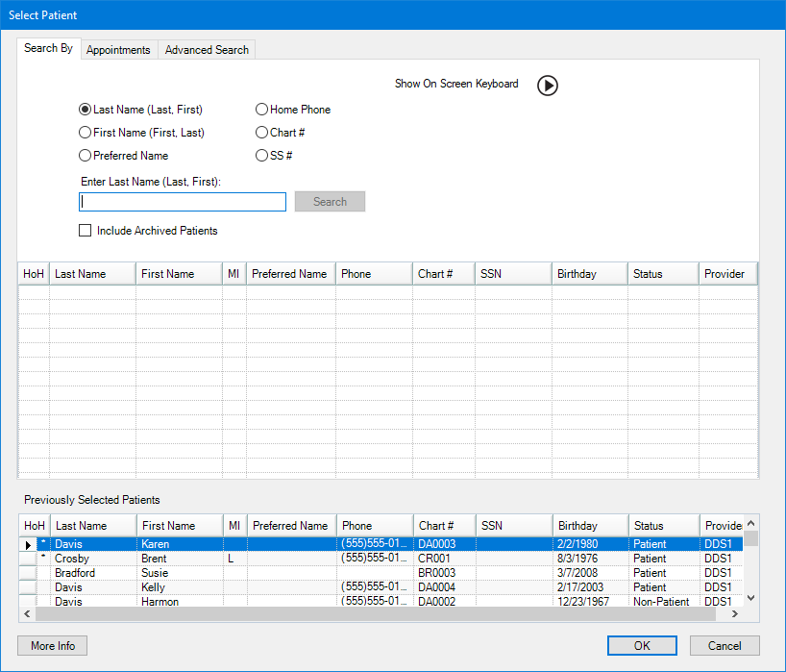
Task: Confirm selection with the OK button
Action: (x=642, y=646)
